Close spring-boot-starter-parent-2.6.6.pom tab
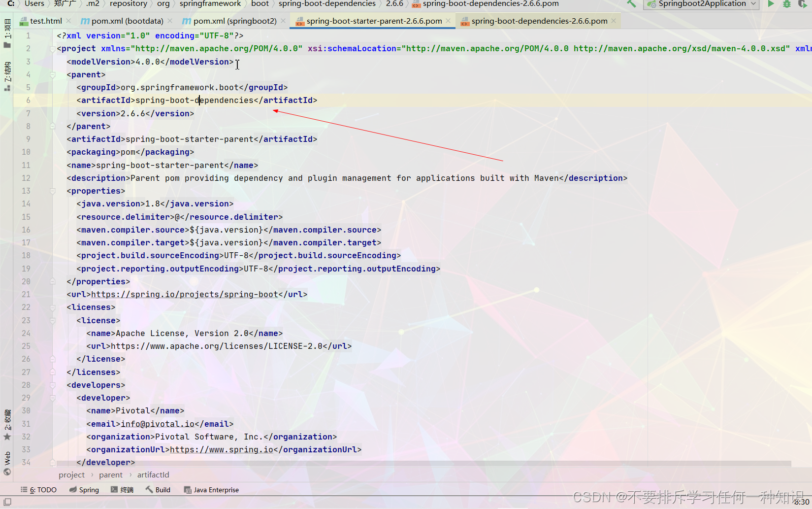 [x=448, y=21]
